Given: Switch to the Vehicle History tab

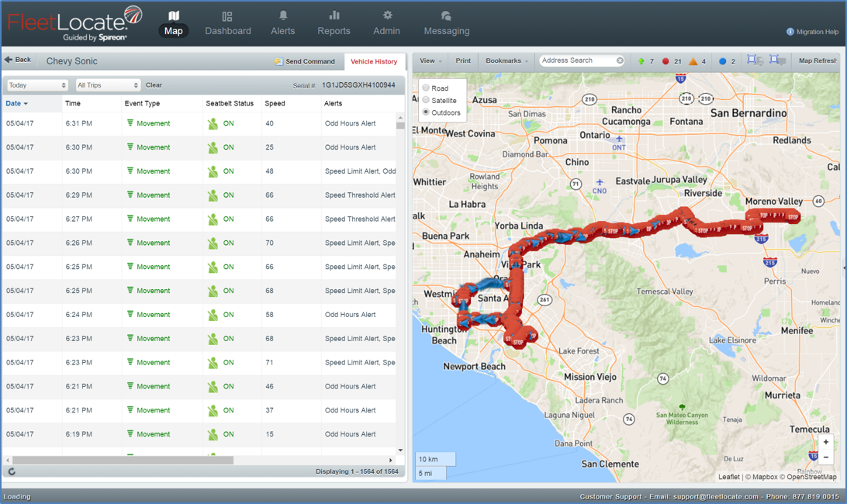Looking at the screenshot, I should pos(374,61).
